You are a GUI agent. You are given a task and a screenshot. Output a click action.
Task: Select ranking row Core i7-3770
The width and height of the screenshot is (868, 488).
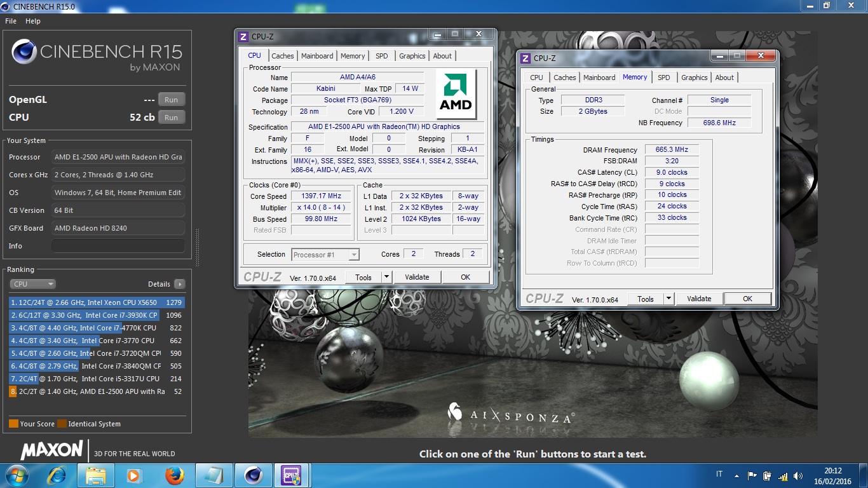coord(96,341)
